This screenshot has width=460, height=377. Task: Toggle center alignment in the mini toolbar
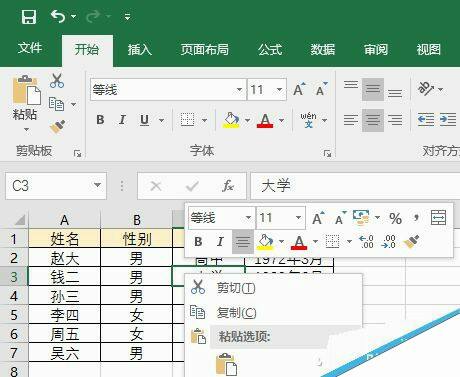tap(243, 242)
